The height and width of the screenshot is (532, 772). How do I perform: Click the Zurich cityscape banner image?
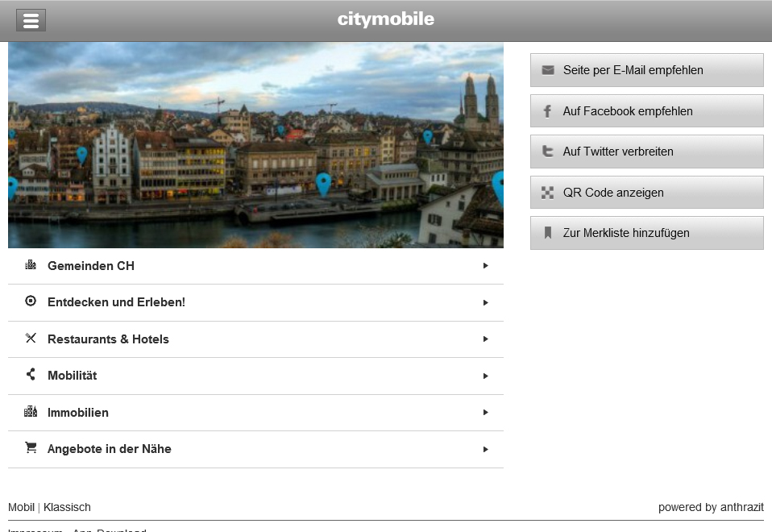(255, 145)
